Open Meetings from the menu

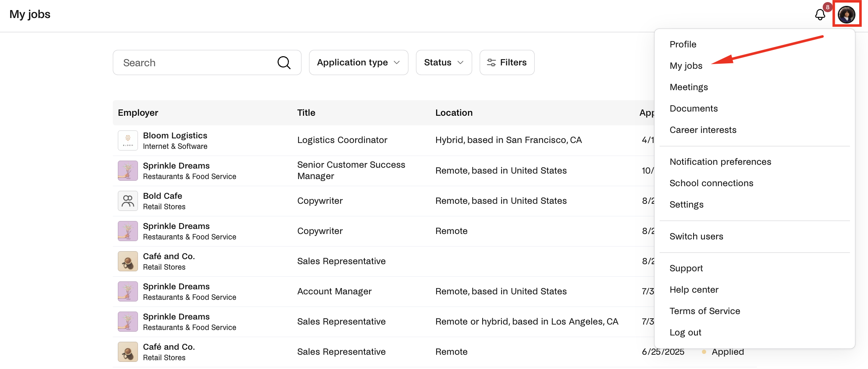[689, 87]
